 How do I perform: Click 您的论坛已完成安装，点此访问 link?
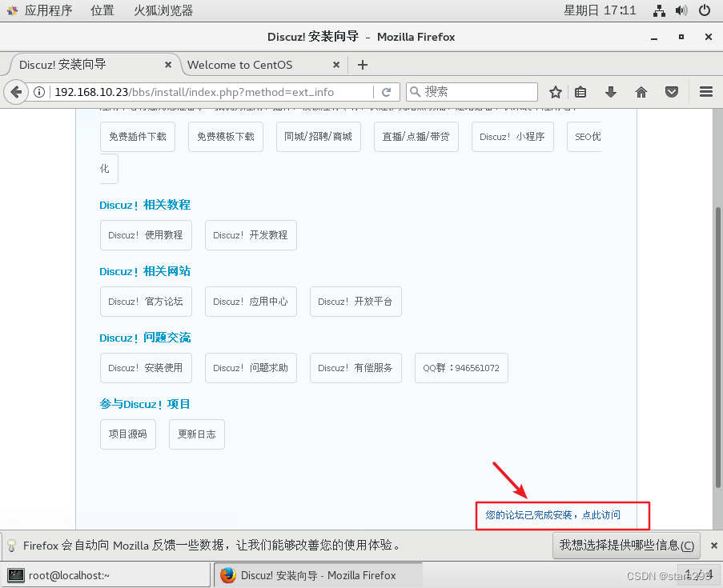click(x=552, y=515)
